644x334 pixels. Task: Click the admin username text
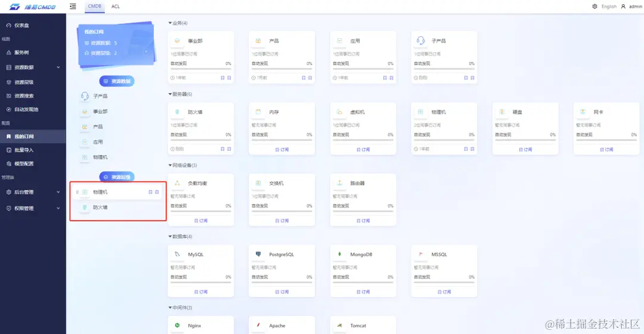[635, 6]
